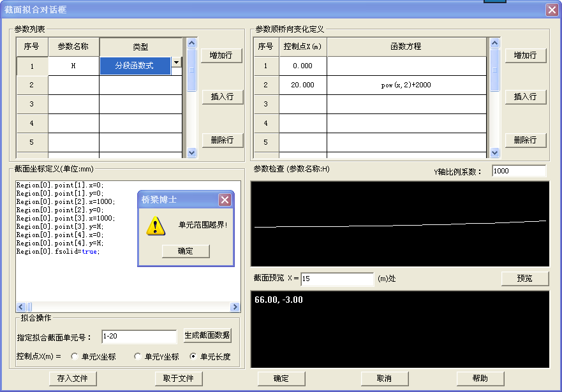The height and width of the screenshot is (392, 562).
Task: Click the warning icon in 桥梁博士 popup
Action: pyautogui.click(x=156, y=226)
